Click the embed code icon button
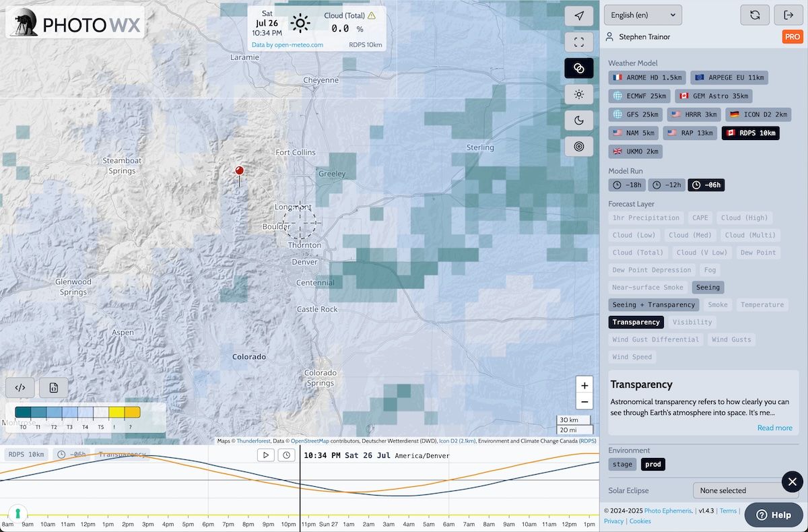The width and height of the screenshot is (808, 532). pyautogui.click(x=20, y=387)
